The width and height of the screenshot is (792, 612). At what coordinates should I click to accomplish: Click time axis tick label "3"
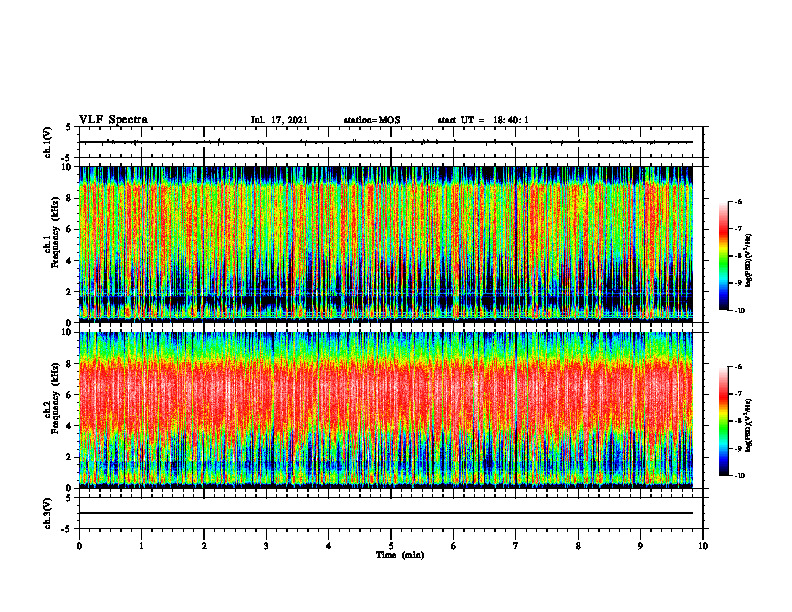(x=266, y=546)
